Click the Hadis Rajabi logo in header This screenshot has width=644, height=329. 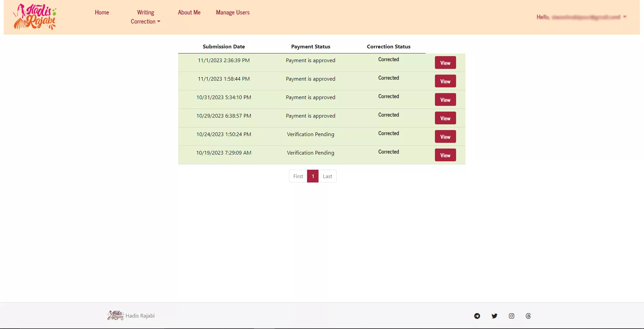[x=35, y=17]
